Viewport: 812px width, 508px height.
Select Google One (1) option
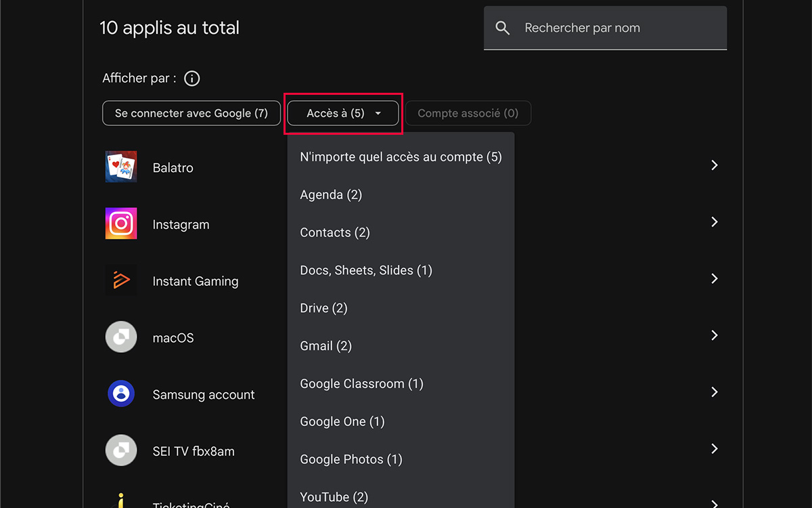(x=401, y=422)
